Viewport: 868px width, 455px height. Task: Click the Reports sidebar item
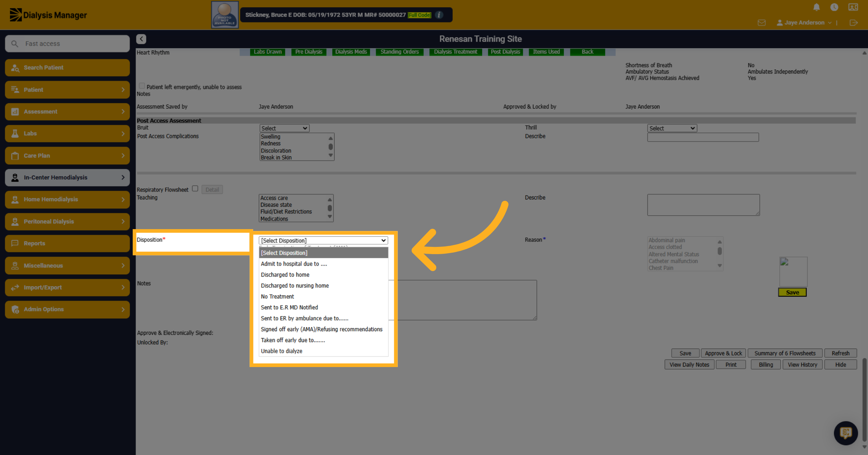point(67,243)
